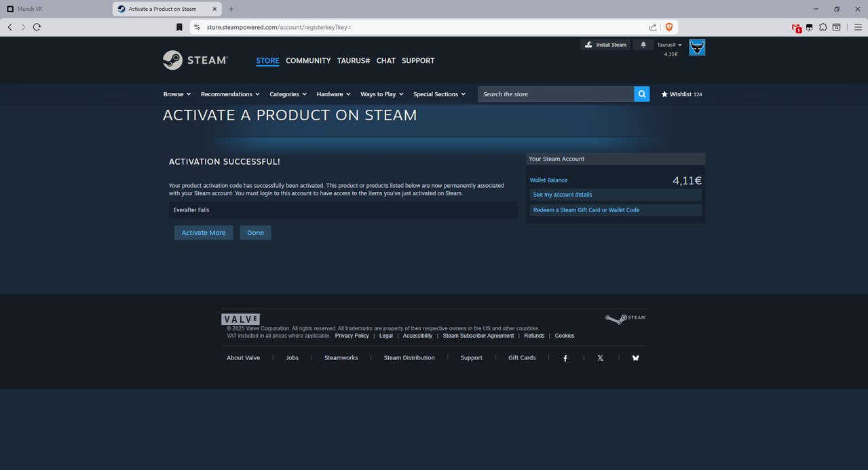This screenshot has height=470, width=868.
Task: Click the Wishlist star link
Action: (x=681, y=94)
